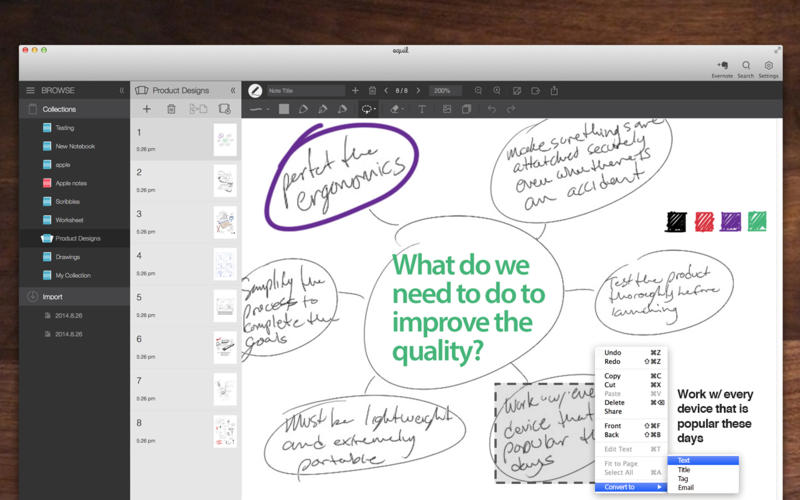The height and width of the screenshot is (500, 800).
Task: Select the eraser tool
Action: click(x=396, y=109)
